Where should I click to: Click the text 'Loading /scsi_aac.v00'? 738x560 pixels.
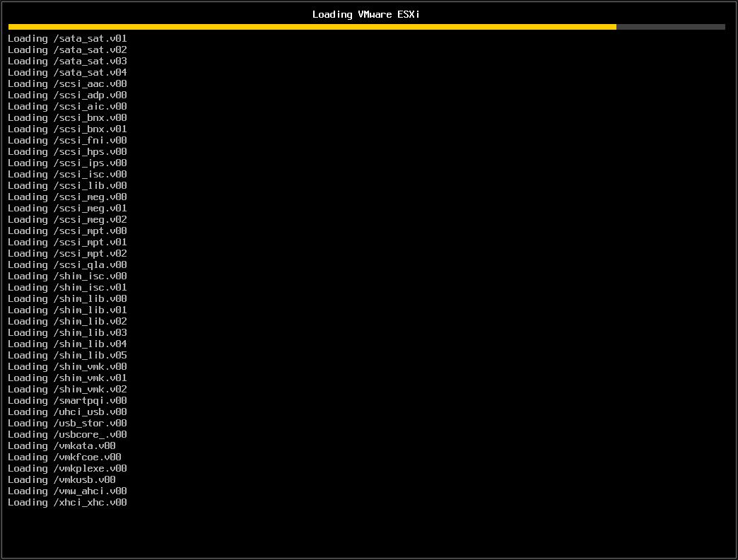[x=67, y=83]
